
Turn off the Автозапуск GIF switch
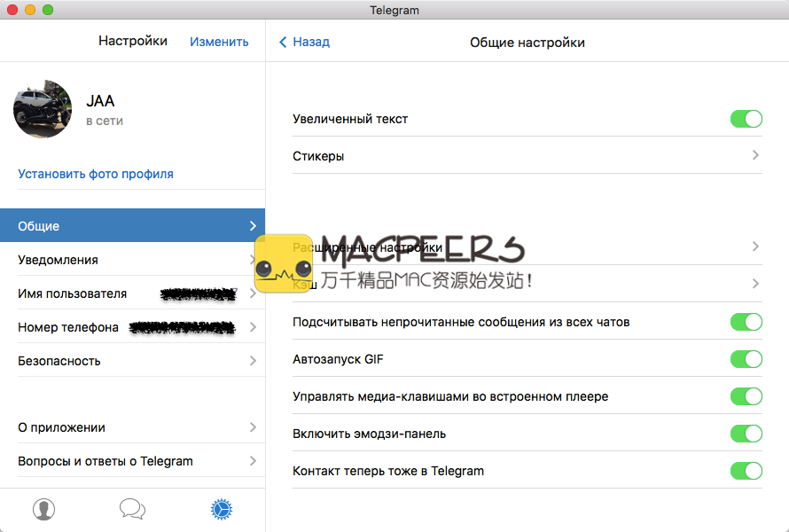point(746,359)
